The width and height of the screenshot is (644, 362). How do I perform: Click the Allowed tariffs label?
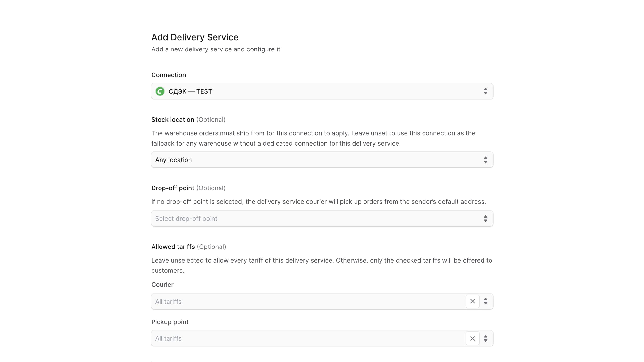(x=173, y=247)
